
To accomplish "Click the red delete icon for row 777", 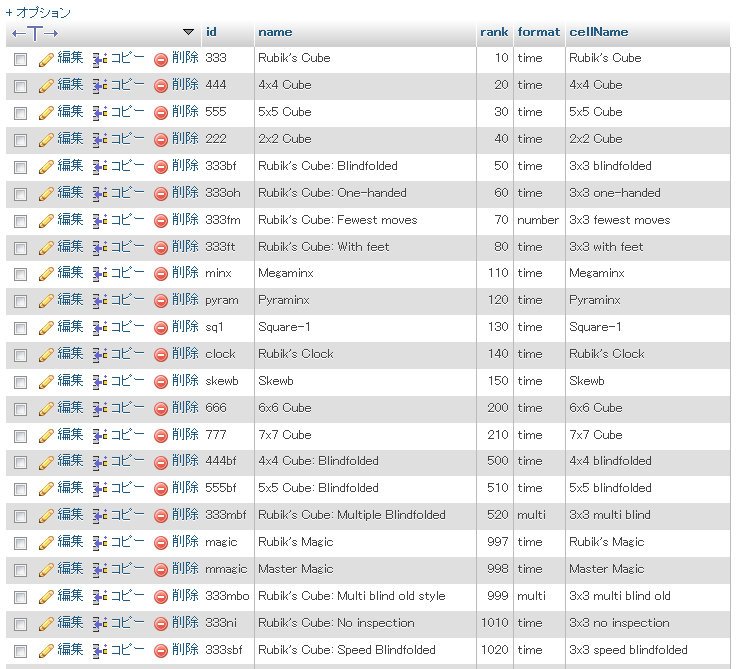I will point(161,436).
